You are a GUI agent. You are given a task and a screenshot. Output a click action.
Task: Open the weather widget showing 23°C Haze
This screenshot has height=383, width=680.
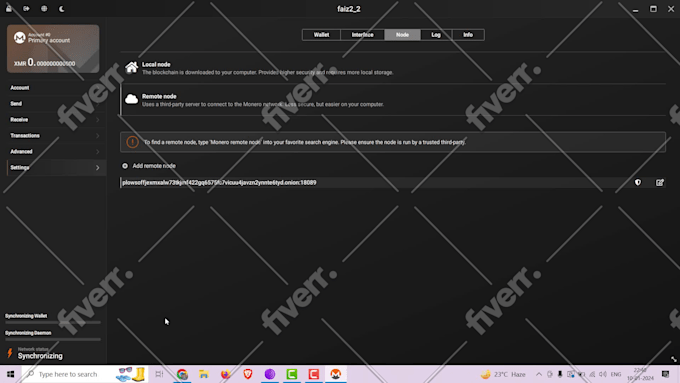(503, 374)
